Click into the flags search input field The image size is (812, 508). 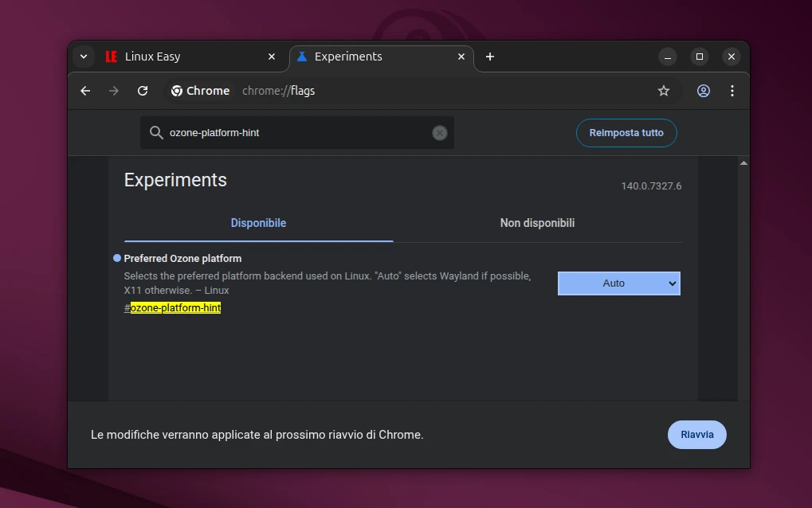tap(295, 133)
